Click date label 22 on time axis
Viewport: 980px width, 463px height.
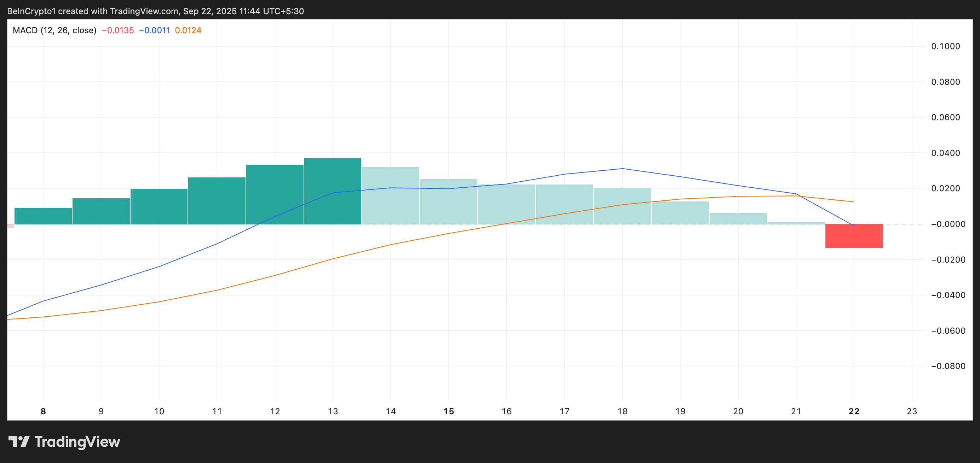(854, 411)
